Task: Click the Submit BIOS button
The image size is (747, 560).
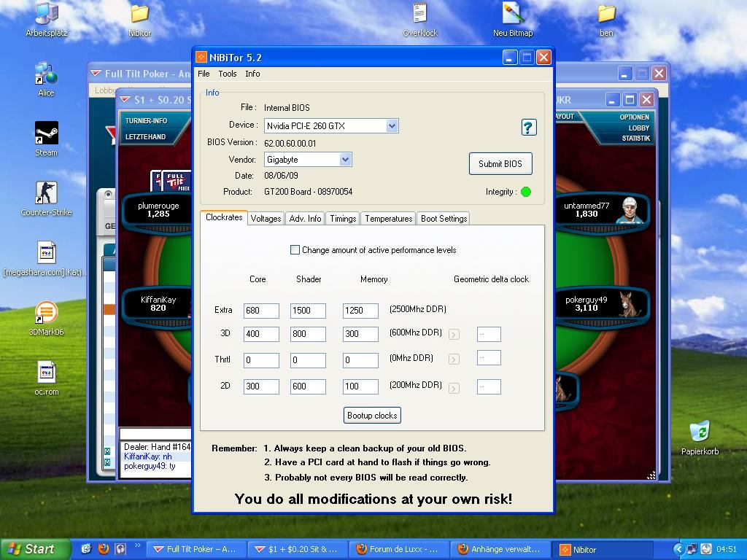Action: 500,164
